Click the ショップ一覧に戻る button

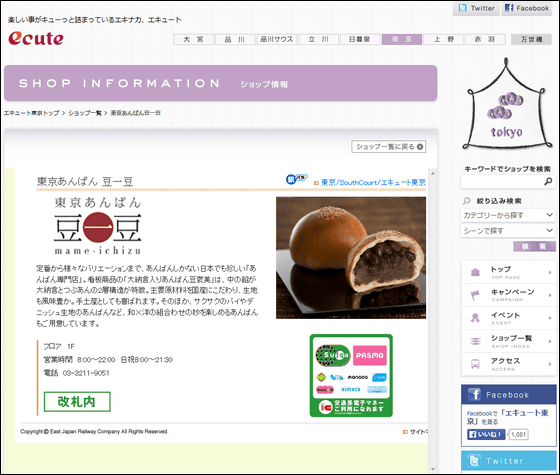click(x=389, y=147)
